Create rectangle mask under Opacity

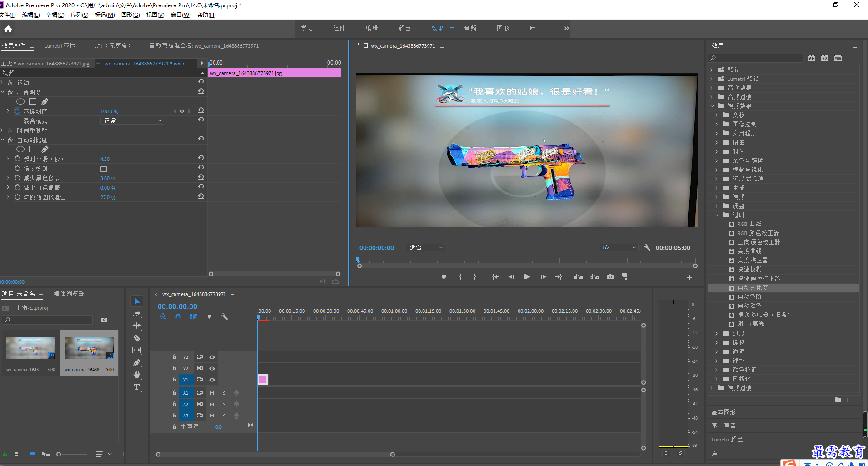tap(33, 101)
